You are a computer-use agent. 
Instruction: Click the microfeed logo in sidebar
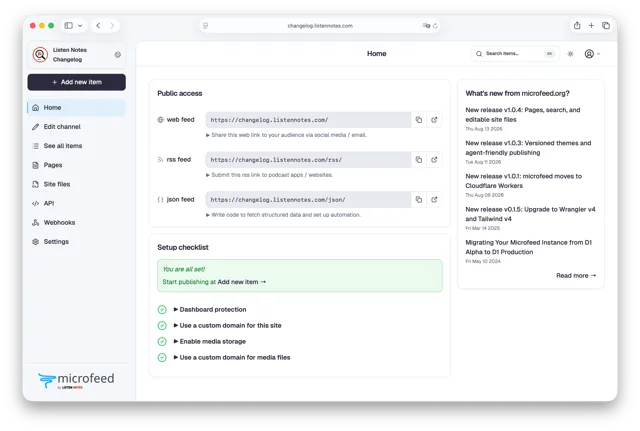click(x=76, y=380)
